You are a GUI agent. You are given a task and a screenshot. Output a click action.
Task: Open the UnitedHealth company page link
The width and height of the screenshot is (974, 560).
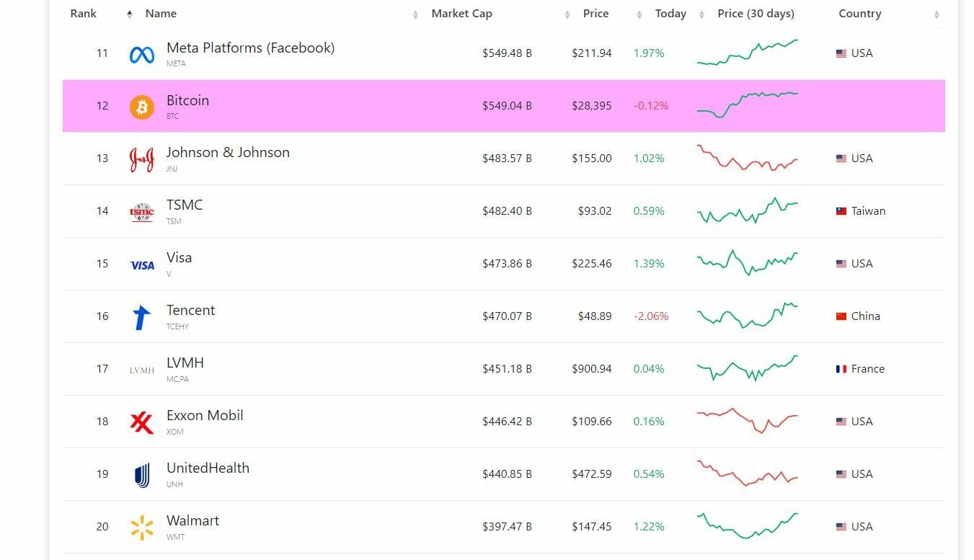pyautogui.click(x=208, y=468)
